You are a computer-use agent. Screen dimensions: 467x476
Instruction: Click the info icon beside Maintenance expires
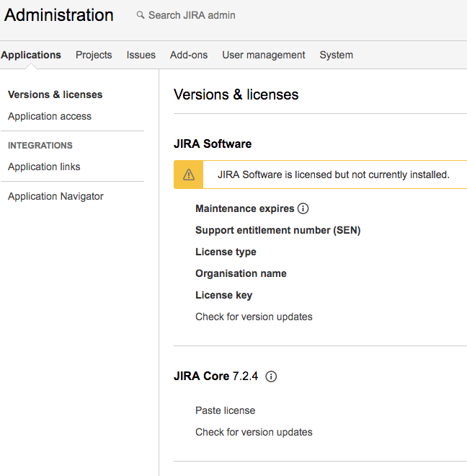(x=303, y=208)
